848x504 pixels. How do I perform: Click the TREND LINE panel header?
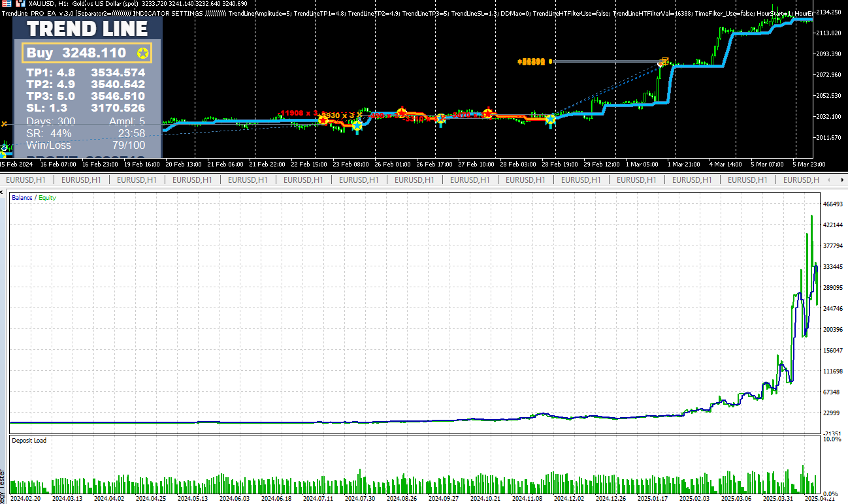click(x=88, y=29)
